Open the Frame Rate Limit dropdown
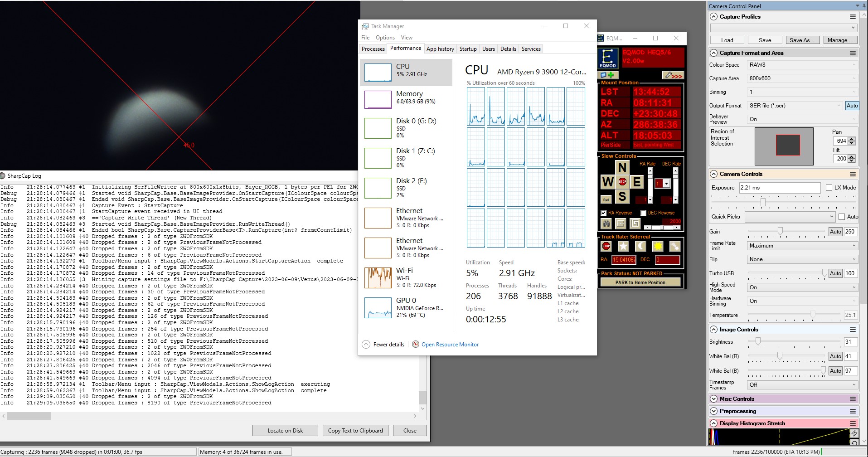868x457 pixels. [x=802, y=246]
